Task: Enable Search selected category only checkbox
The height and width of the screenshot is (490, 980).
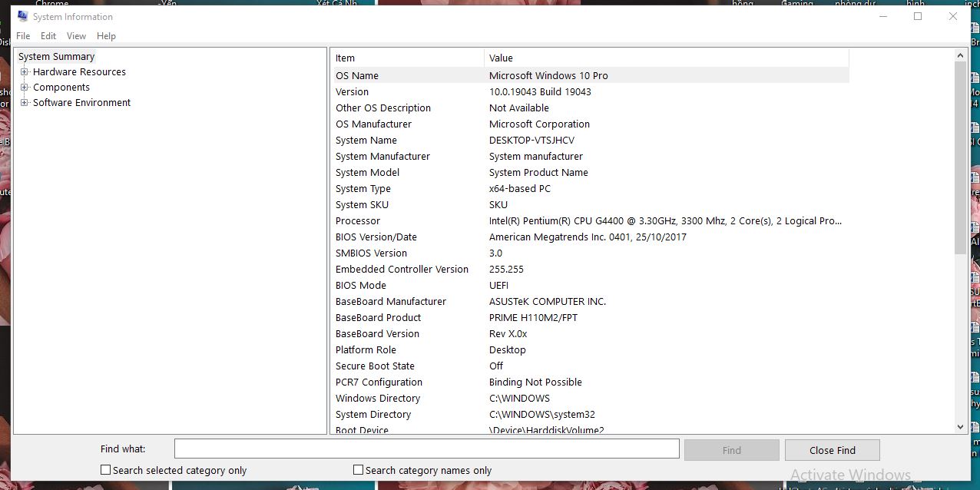Action: tap(106, 470)
